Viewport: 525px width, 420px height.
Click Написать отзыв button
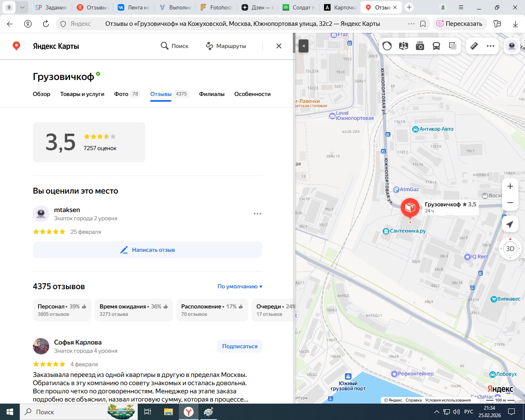pyautogui.click(x=148, y=250)
